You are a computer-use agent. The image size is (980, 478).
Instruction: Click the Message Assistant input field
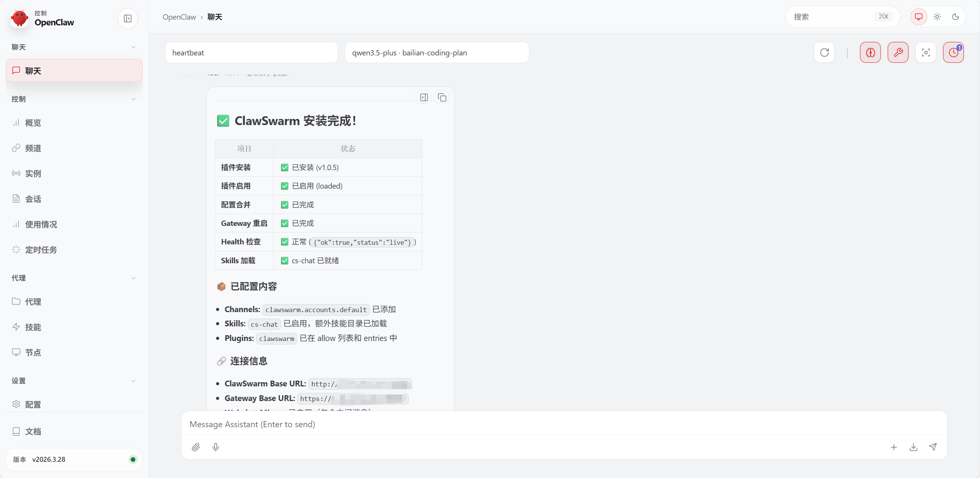click(x=563, y=424)
